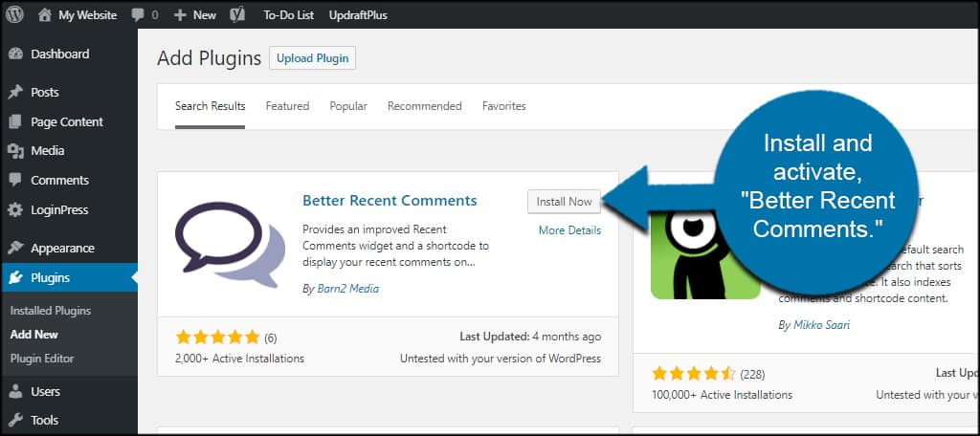The image size is (980, 436).
Task: Click the five-star rating with (6) reviews
Action: (x=217, y=338)
